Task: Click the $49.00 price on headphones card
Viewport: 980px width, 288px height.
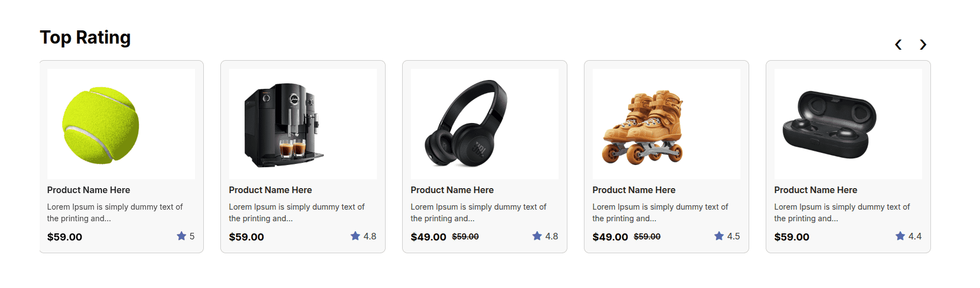Action: (x=429, y=237)
